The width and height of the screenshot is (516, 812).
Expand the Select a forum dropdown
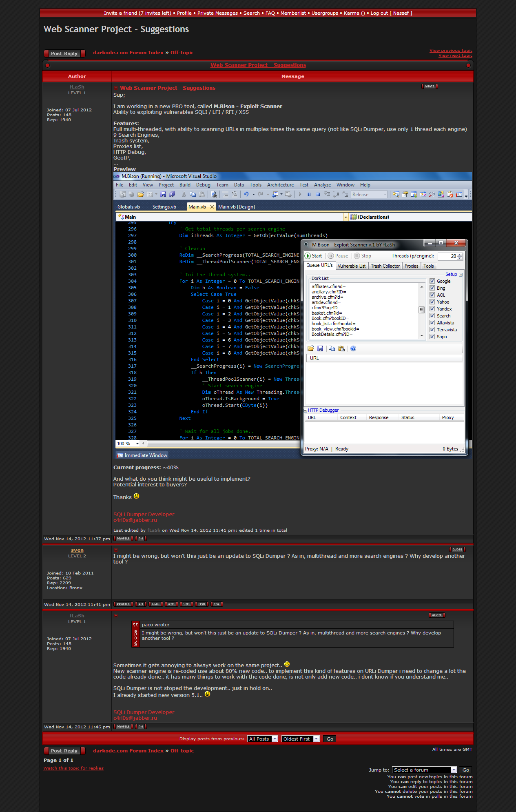[x=424, y=770]
